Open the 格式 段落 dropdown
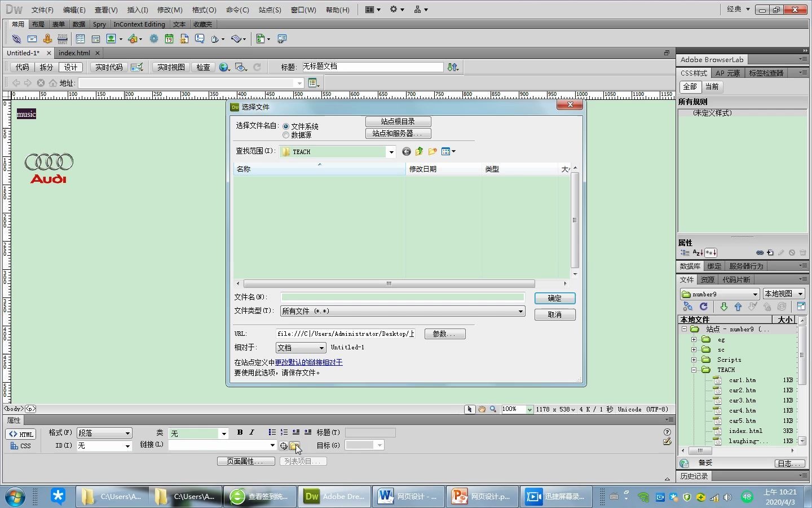812x508 pixels. (x=127, y=433)
